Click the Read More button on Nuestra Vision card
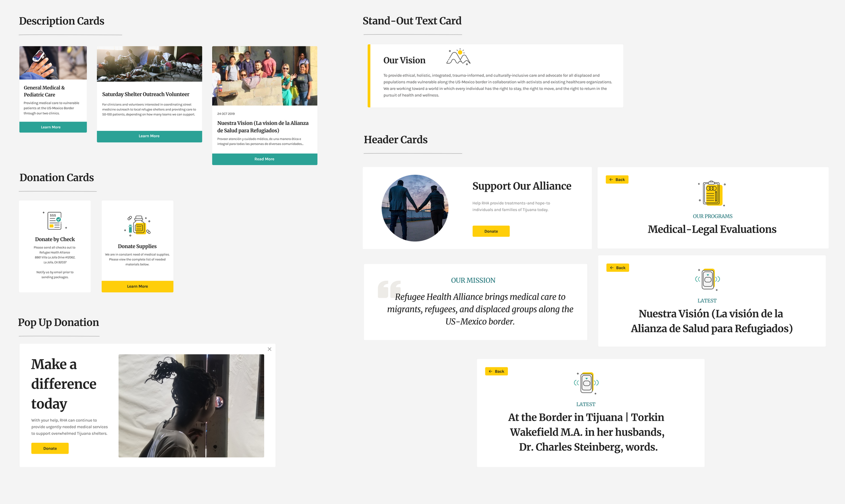Image resolution: width=845 pixels, height=504 pixels. tap(264, 158)
